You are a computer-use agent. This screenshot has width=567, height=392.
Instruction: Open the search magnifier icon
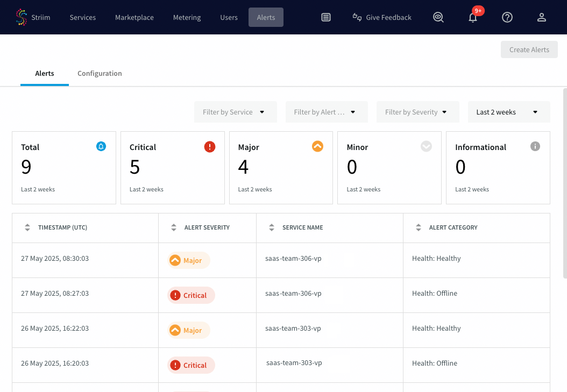click(438, 17)
